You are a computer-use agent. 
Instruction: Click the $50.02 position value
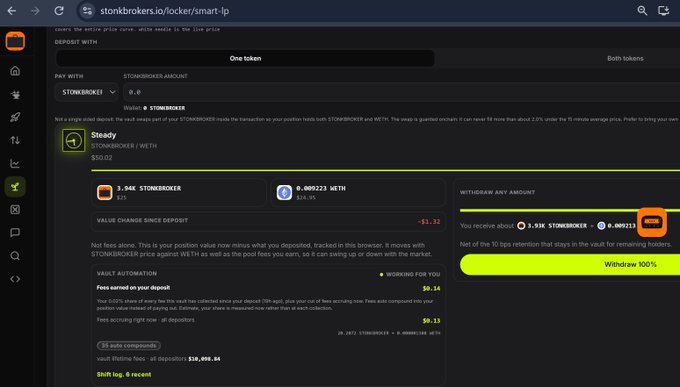pos(101,157)
